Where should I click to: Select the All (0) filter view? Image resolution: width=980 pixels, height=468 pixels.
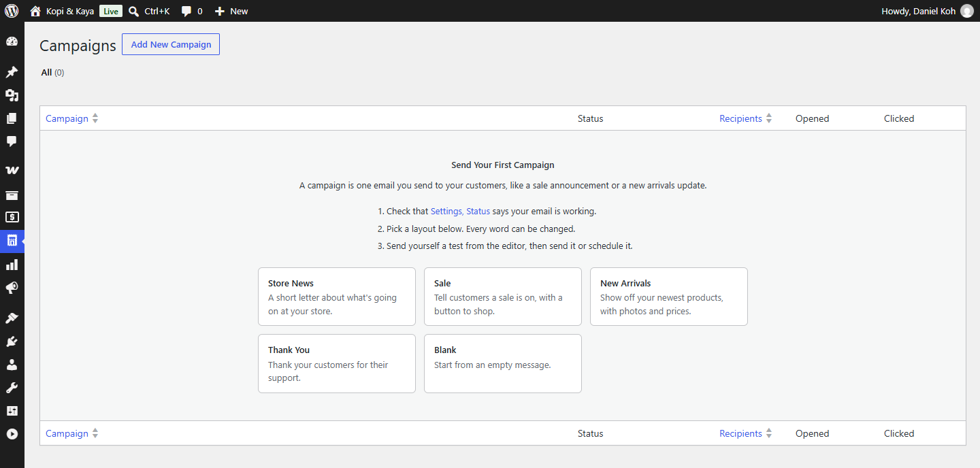52,72
